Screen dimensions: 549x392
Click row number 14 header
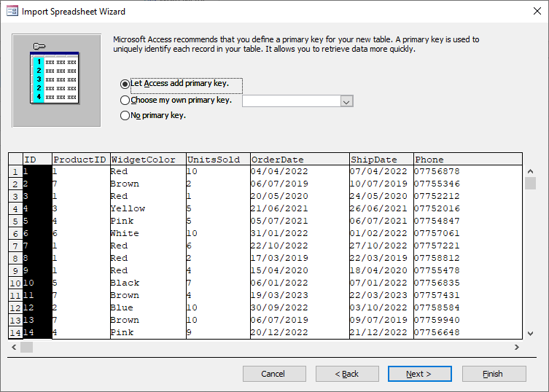point(15,332)
